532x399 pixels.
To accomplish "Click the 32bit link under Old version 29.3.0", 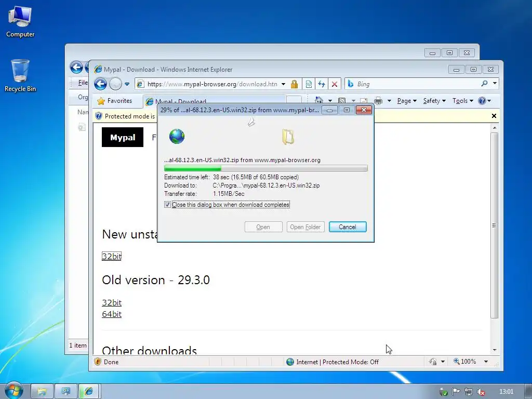I will [x=112, y=303].
